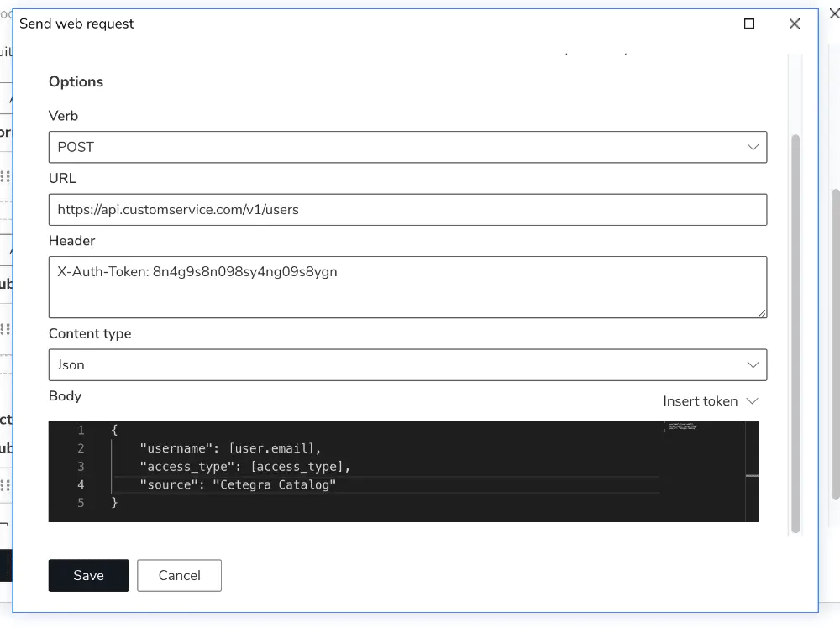Image resolution: width=840 pixels, height=628 pixels.
Task: Place cursor in the URL field
Action: 408,209
